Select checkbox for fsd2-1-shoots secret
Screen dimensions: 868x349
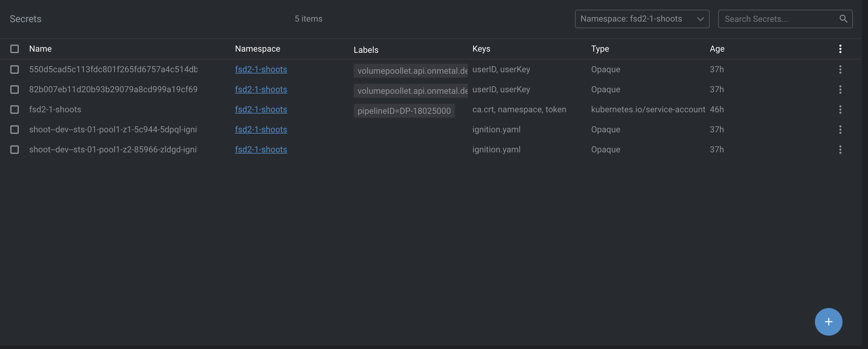(15, 110)
